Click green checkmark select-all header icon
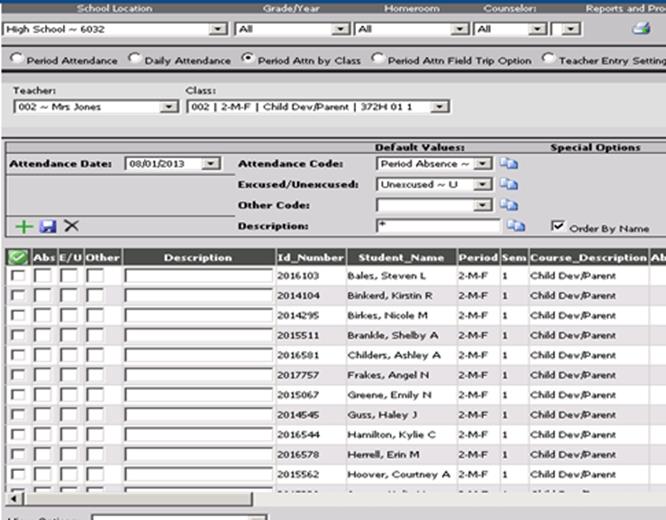666x520 pixels. pyautogui.click(x=18, y=257)
